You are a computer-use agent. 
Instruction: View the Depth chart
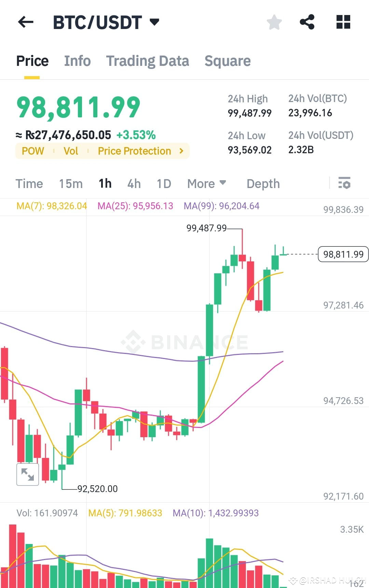(x=263, y=184)
